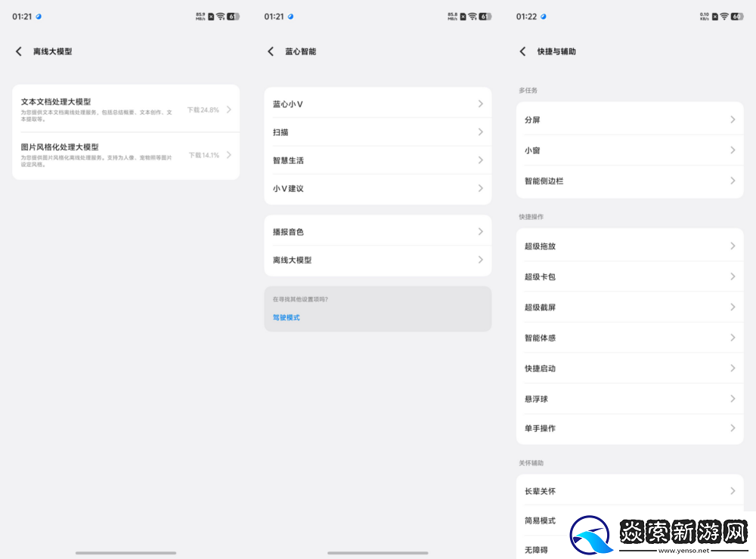Image resolution: width=756 pixels, height=559 pixels.
Task: Open the 蓝心小V settings entry
Action: 378,102
